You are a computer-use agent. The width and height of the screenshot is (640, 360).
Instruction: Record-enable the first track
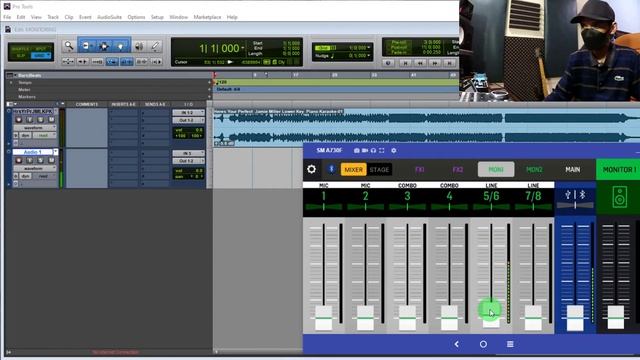pos(18,120)
